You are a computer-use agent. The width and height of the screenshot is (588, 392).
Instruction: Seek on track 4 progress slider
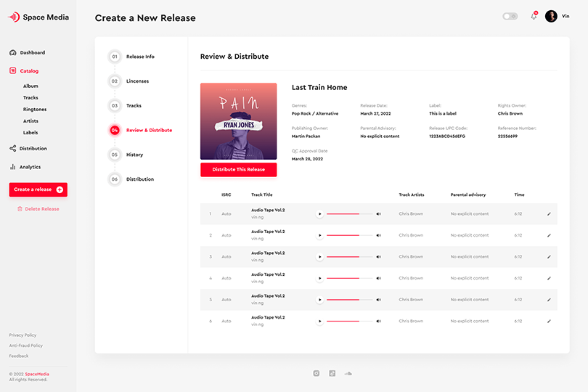[349, 278]
